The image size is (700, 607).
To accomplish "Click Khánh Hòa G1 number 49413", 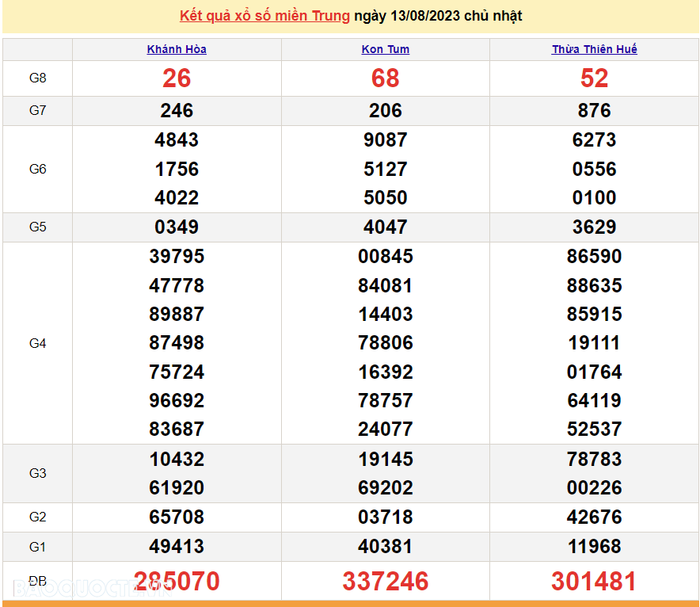I will pos(177,546).
